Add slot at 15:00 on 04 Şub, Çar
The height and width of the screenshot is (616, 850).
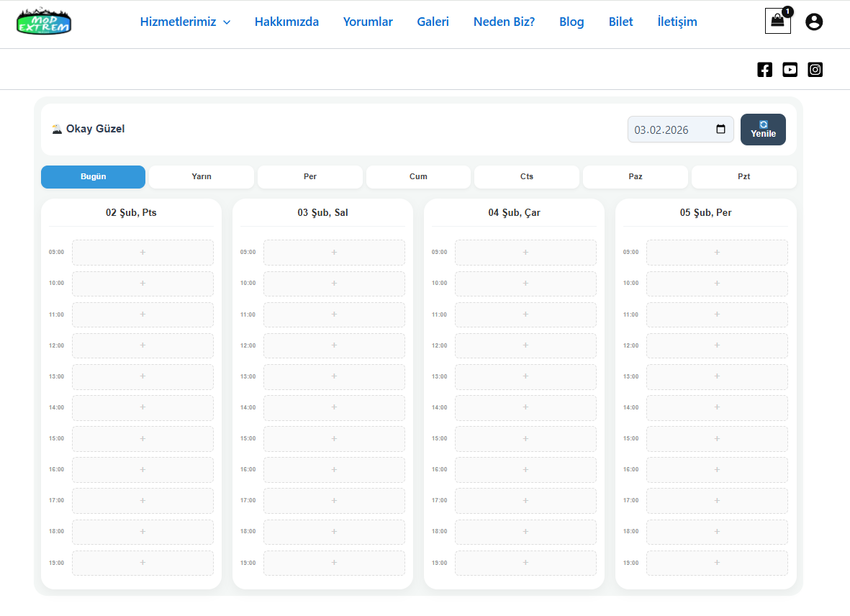point(525,438)
